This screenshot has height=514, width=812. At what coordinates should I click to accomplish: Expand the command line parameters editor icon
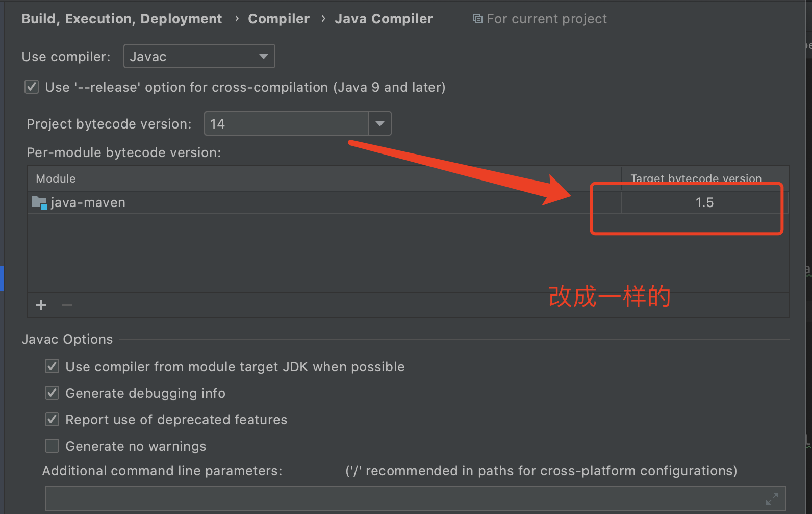pos(773,498)
